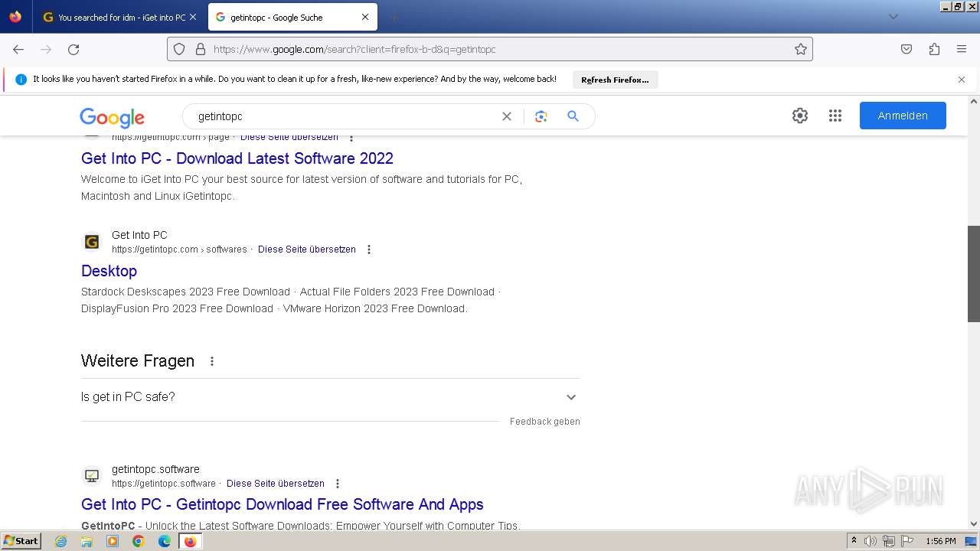Open the Google apps grid
Image resolution: width=980 pixels, height=551 pixels.
pos(835,116)
